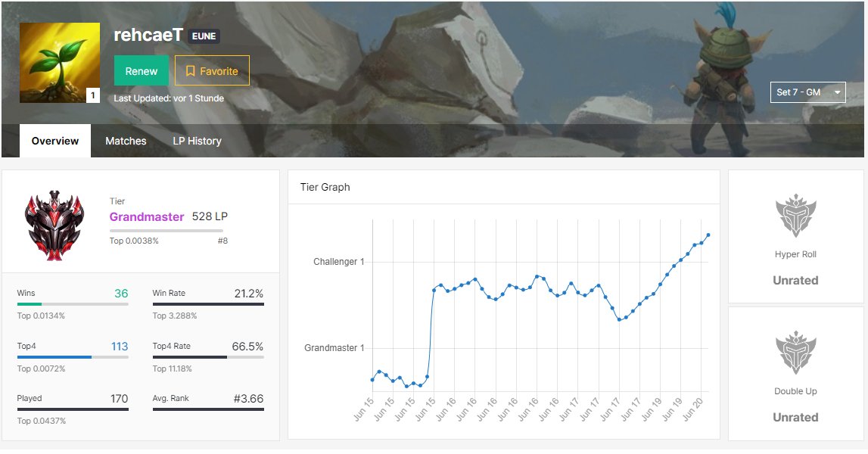The width and height of the screenshot is (868, 454).
Task: Click the Win Rate value 21.2%
Action: [x=248, y=294]
